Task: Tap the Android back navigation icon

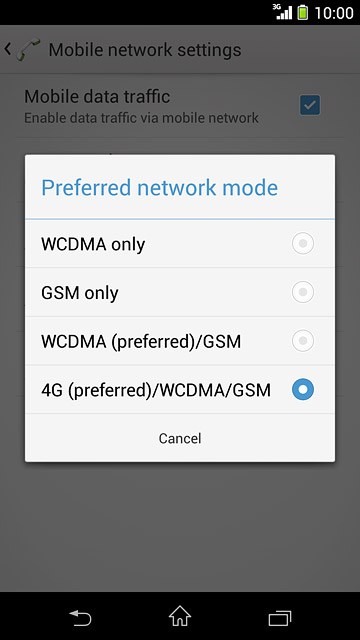Action: (80, 617)
